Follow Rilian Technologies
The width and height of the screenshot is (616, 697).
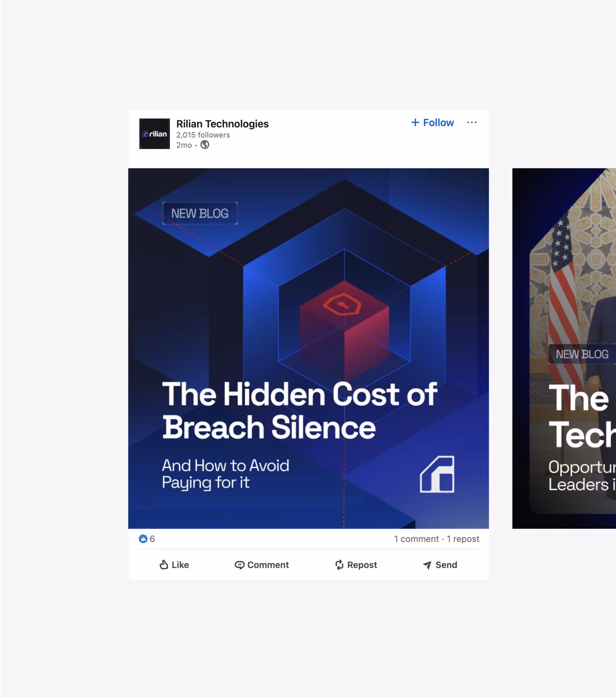(432, 123)
